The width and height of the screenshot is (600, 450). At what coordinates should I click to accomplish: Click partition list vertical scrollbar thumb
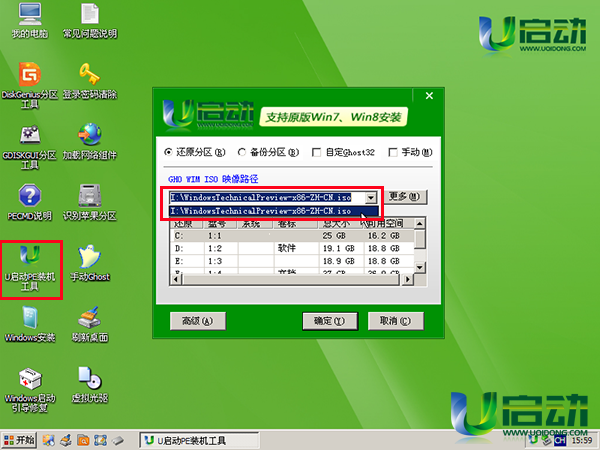pos(420,238)
